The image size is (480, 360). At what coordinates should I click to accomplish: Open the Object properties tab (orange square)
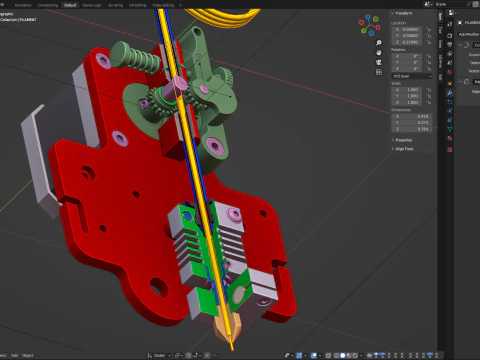[450, 84]
